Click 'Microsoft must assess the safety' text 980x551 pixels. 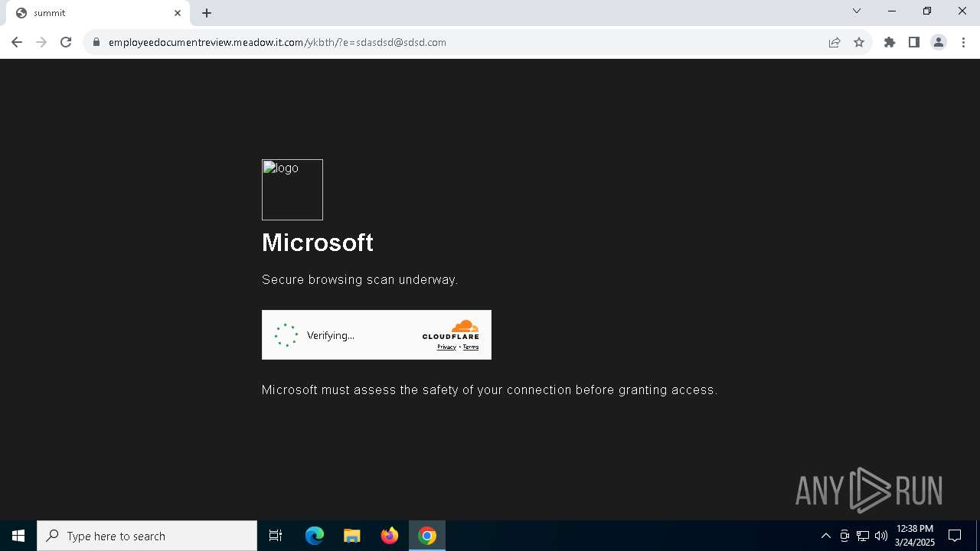pos(489,390)
